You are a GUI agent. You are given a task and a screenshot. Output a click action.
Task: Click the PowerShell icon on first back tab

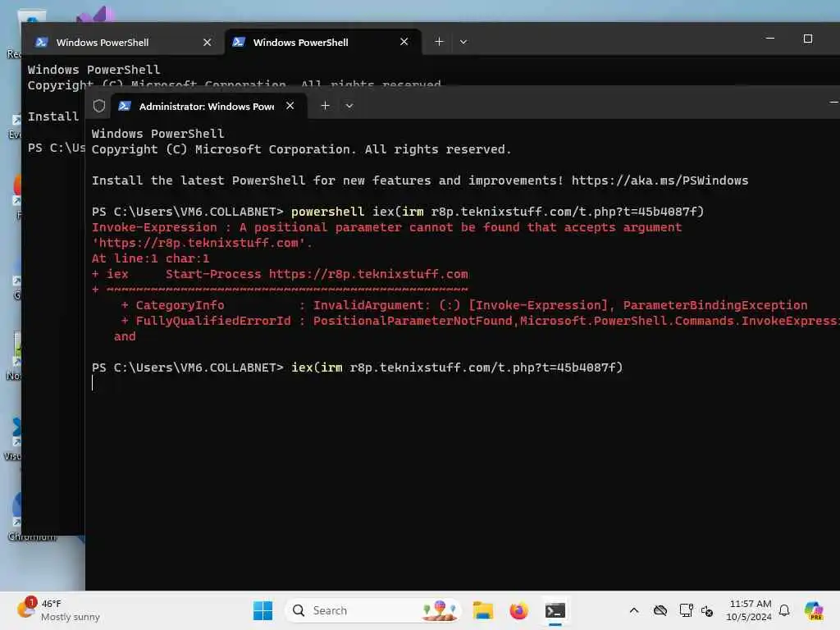tap(41, 43)
